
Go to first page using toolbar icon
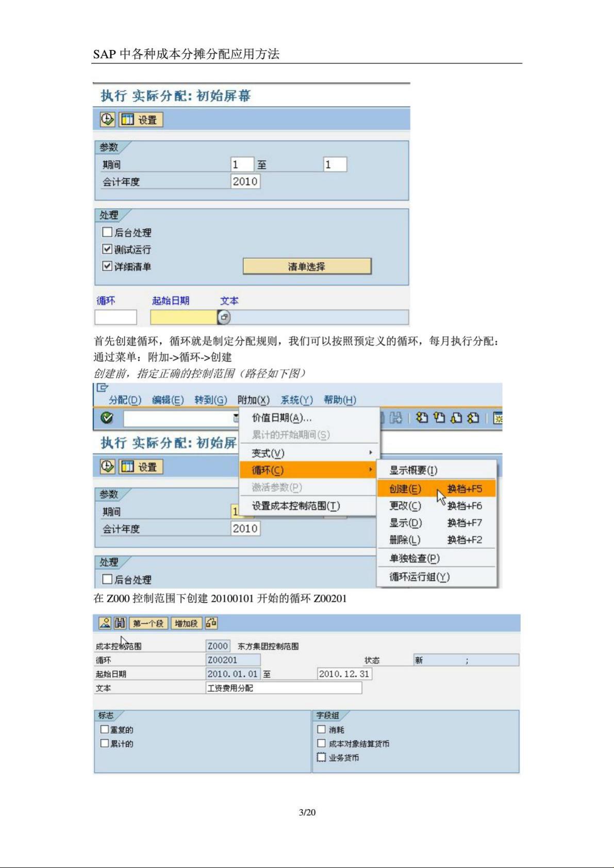pyautogui.click(x=422, y=418)
